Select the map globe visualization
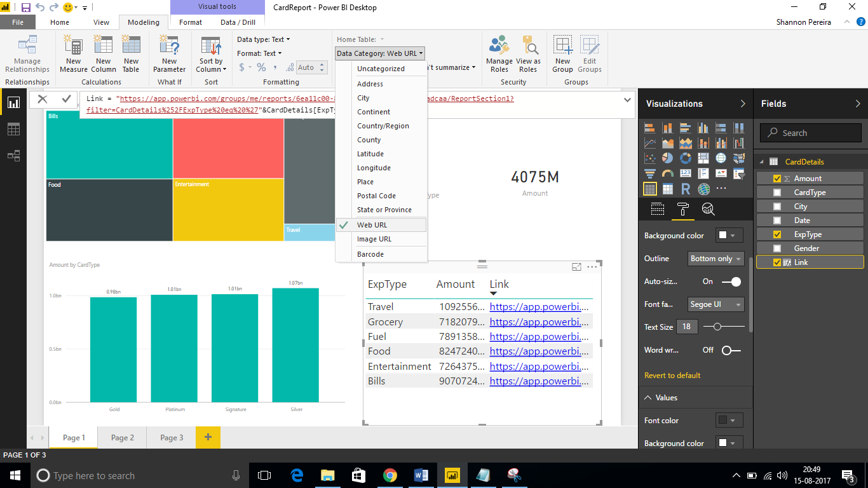Viewport: 868px width, 488px height. coord(721,158)
